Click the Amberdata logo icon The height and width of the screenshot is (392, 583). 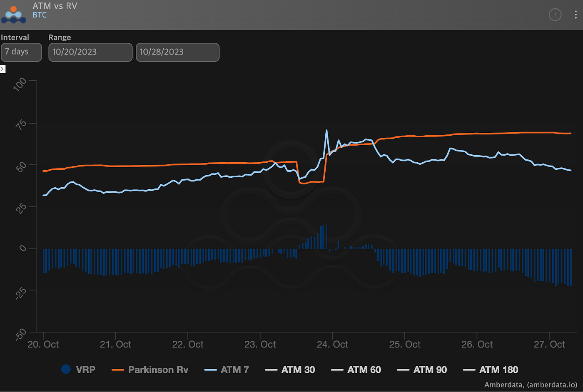point(13,14)
